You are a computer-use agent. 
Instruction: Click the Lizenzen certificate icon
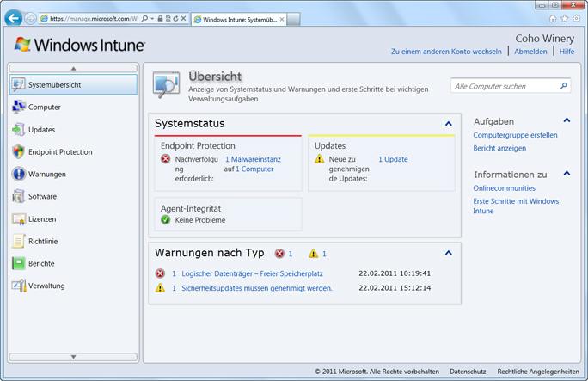click(18, 218)
